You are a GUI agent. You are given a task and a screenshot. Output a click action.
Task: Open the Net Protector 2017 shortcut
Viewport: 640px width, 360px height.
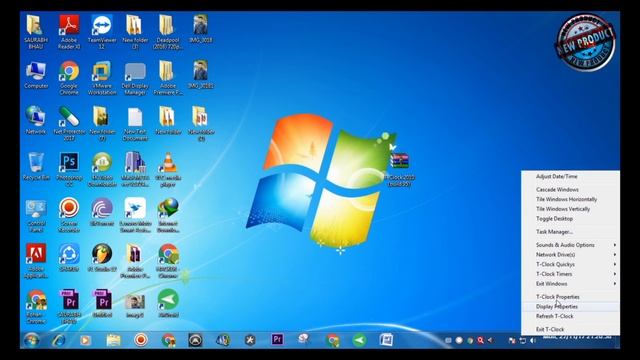[x=69, y=123]
